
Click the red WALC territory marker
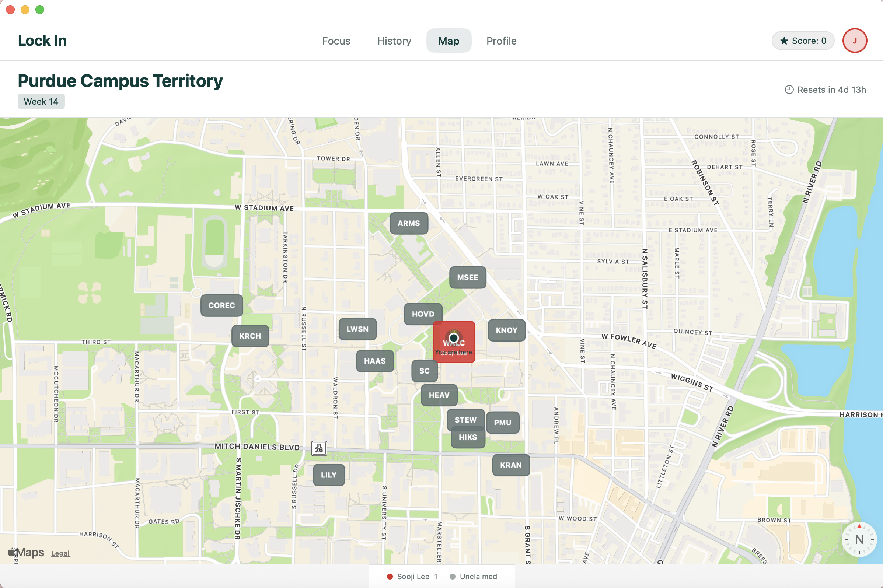point(454,342)
